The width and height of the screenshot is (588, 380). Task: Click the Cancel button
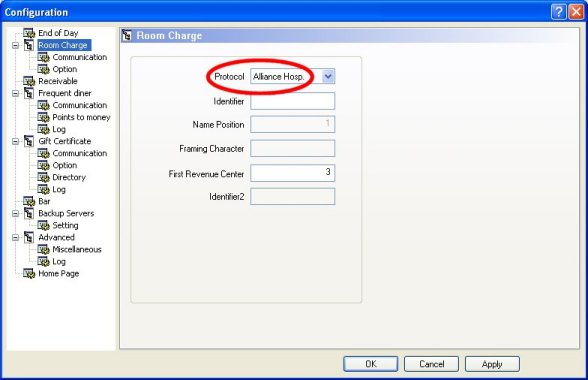(431, 364)
